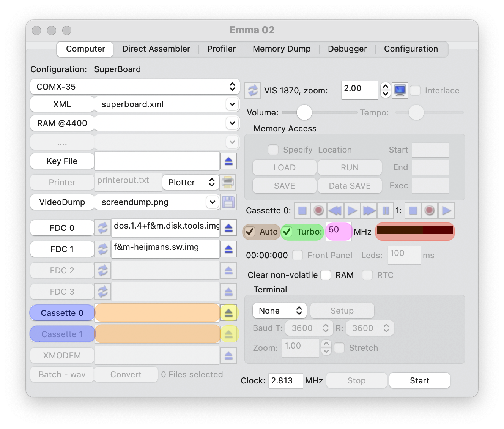Eject the FDC 0 disk image
504x429 pixels.
[228, 228]
